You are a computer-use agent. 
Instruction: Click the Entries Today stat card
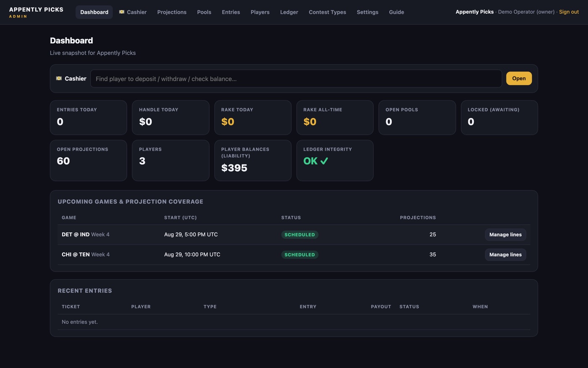click(x=88, y=117)
